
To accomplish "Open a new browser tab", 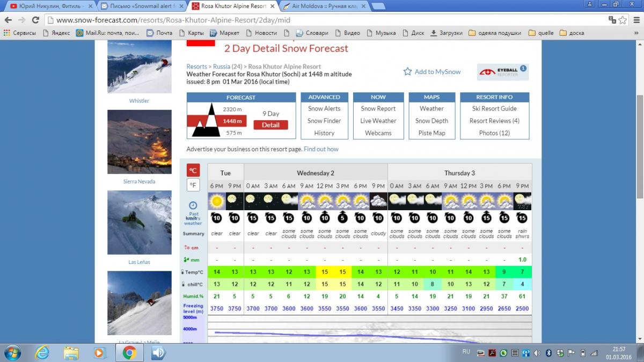I will 379,6.
